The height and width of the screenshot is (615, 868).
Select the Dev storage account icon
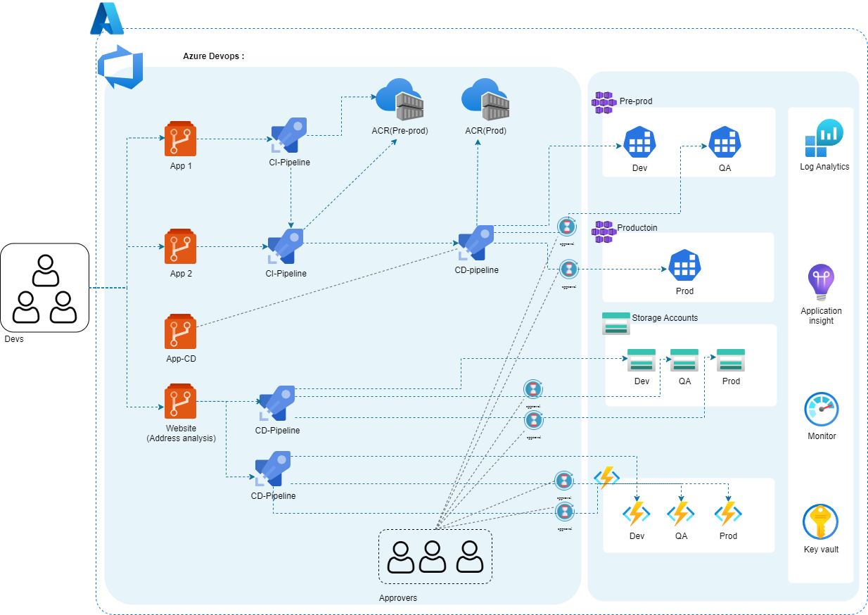(642, 360)
